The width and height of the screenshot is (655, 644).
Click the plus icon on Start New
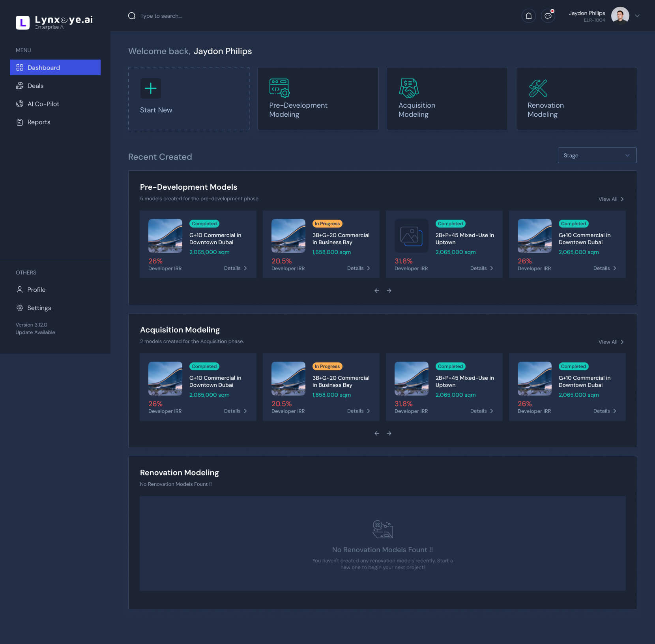(x=150, y=88)
